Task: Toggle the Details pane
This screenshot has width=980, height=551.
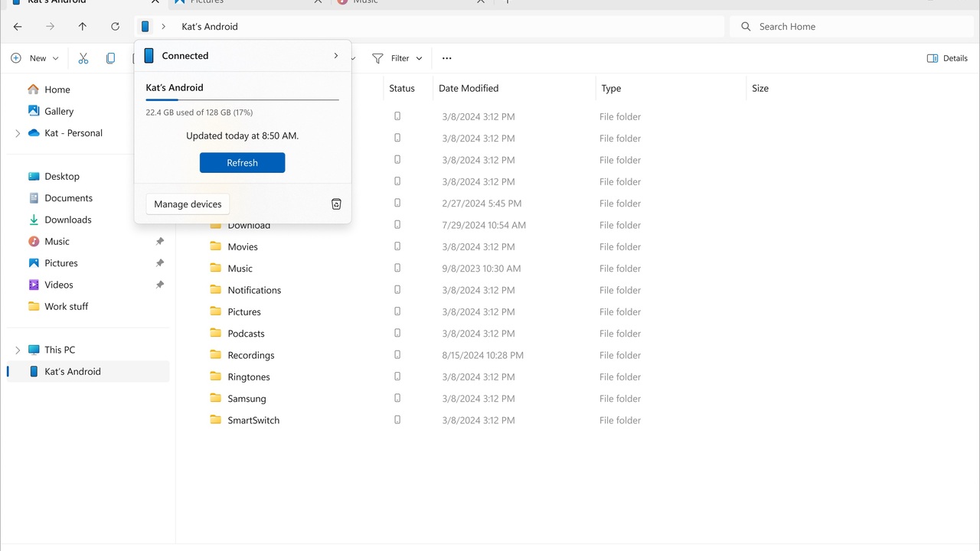Action: pyautogui.click(x=947, y=57)
